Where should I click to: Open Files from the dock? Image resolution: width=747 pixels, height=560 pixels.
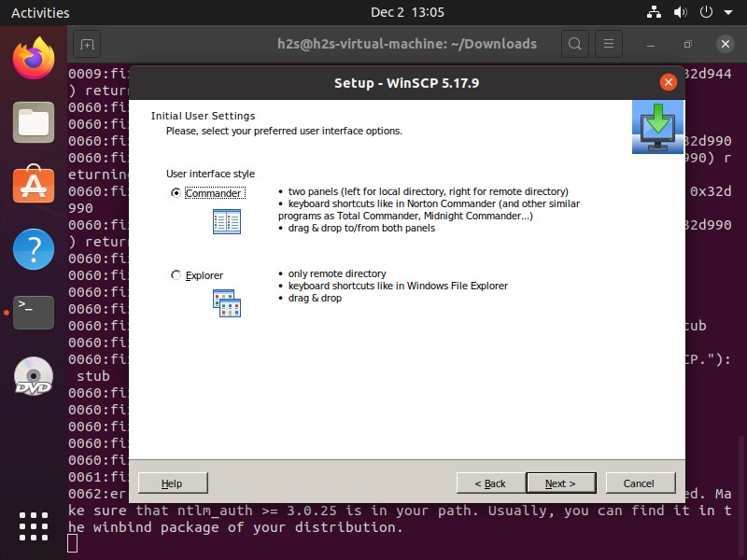[34, 122]
